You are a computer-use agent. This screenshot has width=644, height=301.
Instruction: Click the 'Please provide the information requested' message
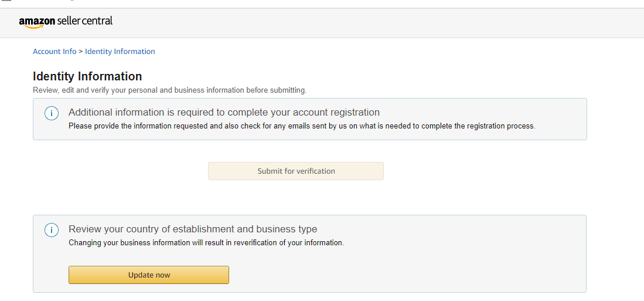302,126
